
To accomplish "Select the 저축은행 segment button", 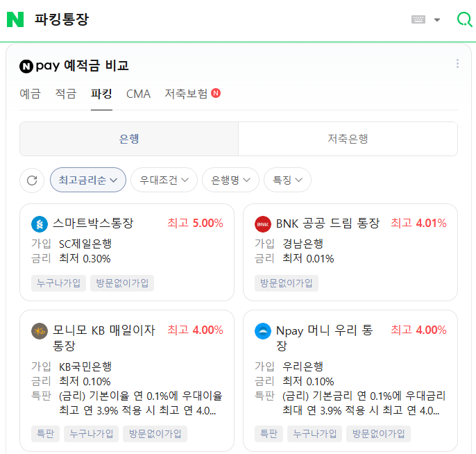I will pos(348,139).
